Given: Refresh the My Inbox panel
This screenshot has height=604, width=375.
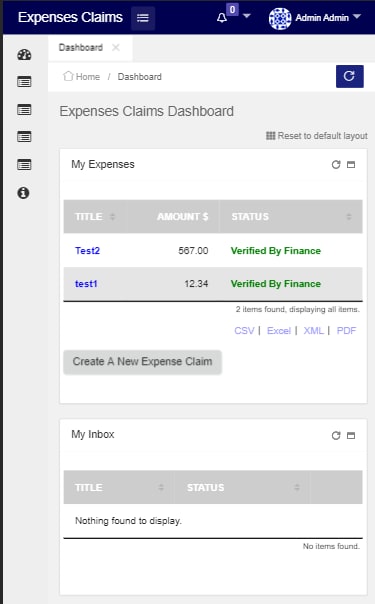Looking at the screenshot, I should (336, 435).
